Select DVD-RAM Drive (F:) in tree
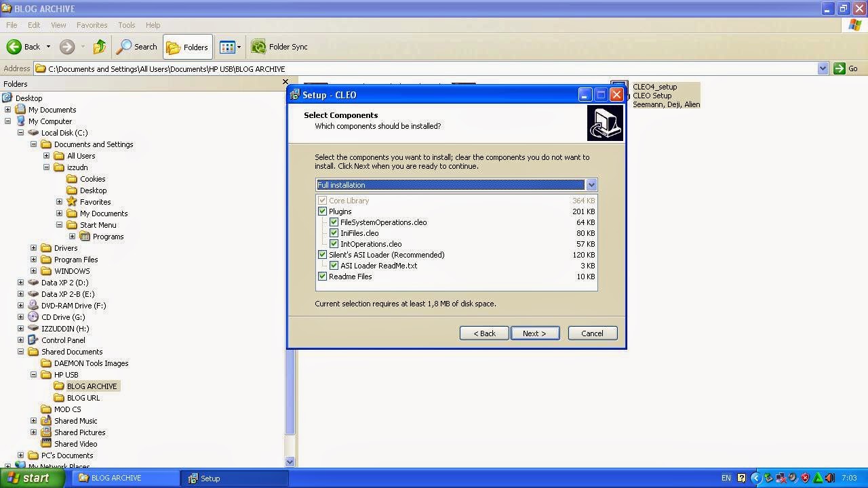Image resolution: width=868 pixels, height=488 pixels. [x=73, y=306]
